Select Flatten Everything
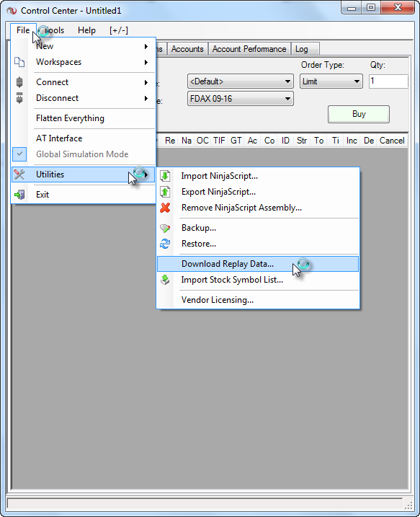 [83, 118]
